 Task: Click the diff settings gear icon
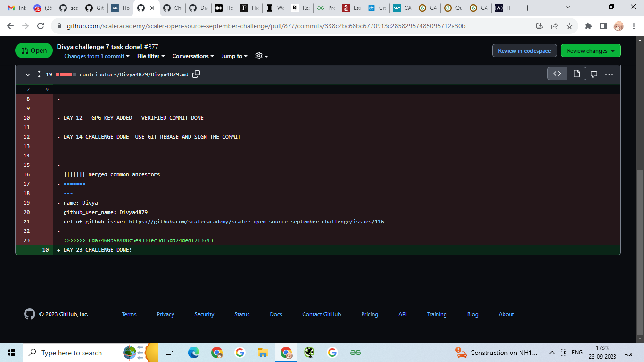259,56
